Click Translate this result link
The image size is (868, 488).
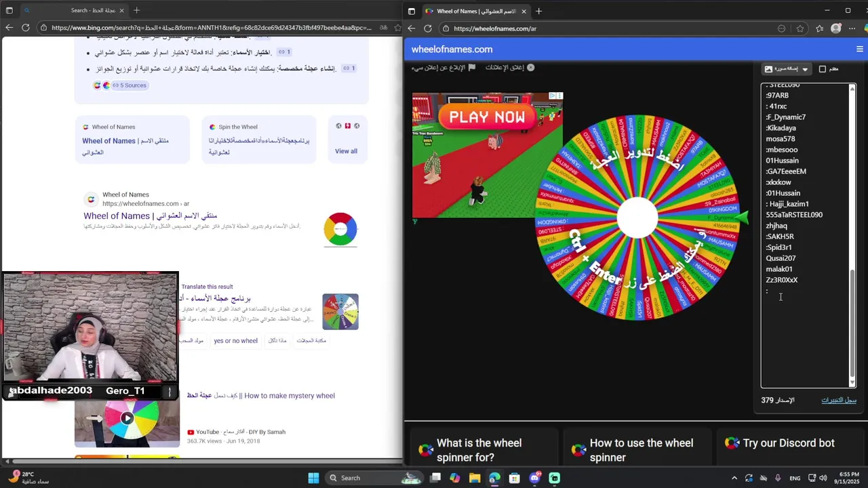pos(207,287)
